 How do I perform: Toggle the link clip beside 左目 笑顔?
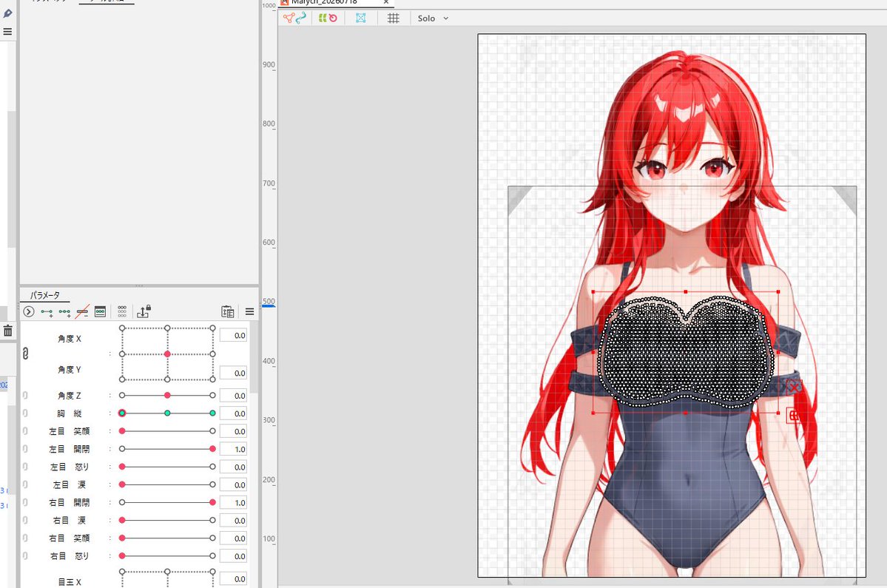(25, 430)
